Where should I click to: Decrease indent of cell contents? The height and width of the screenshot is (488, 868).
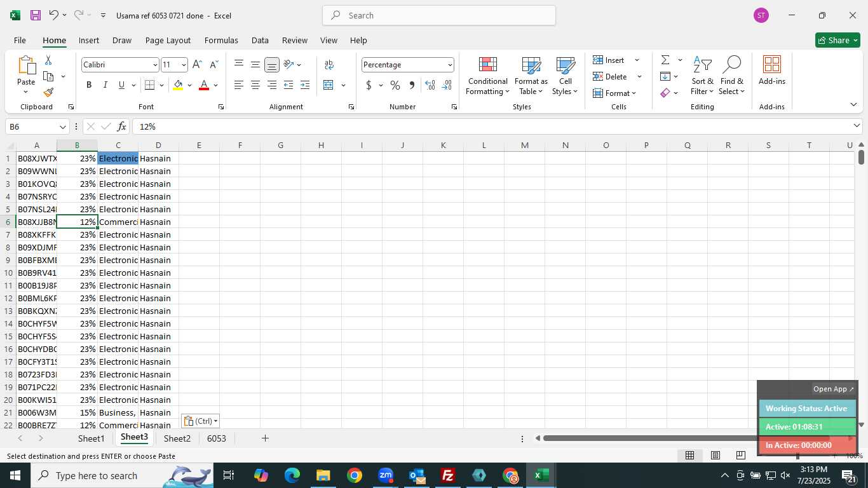288,85
